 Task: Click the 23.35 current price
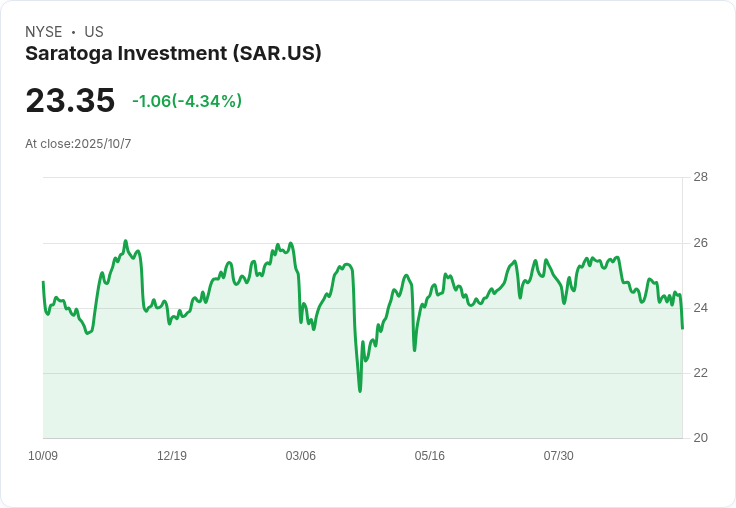click(70, 100)
